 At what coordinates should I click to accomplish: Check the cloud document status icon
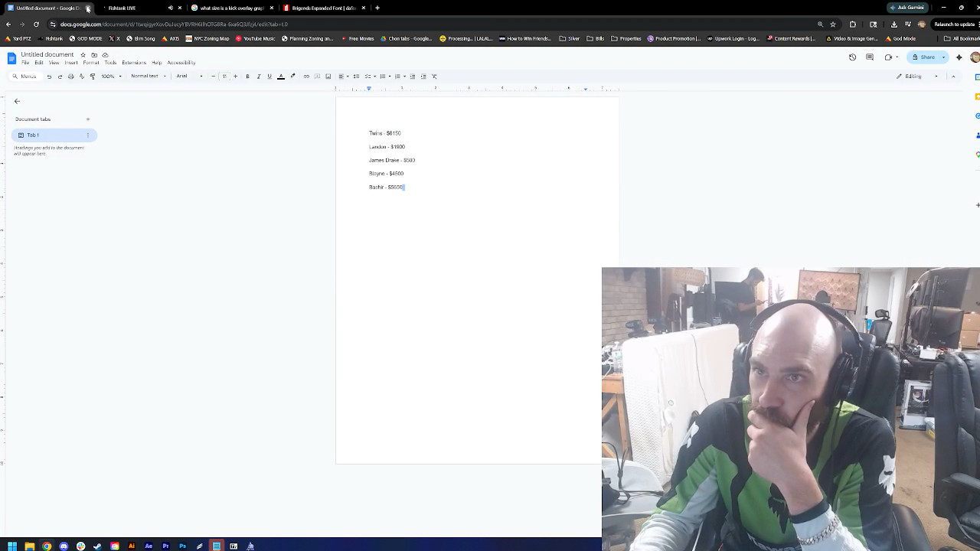pos(105,55)
